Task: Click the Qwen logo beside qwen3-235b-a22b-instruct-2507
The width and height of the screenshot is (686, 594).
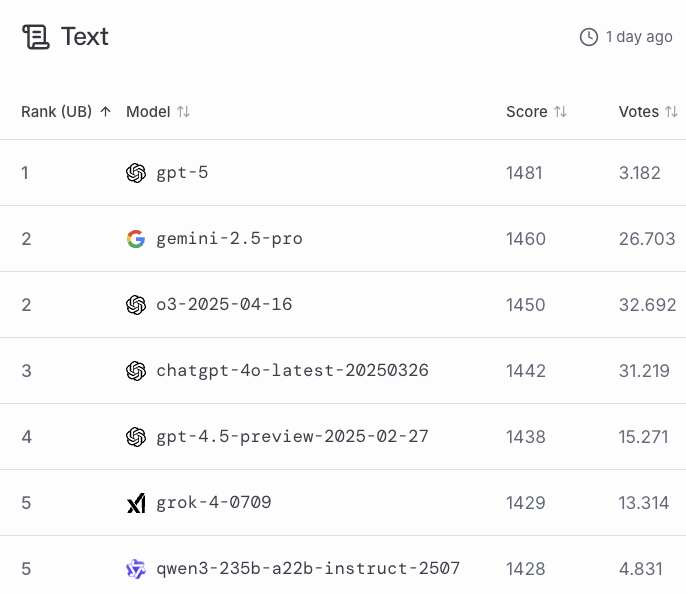Action: 136,569
